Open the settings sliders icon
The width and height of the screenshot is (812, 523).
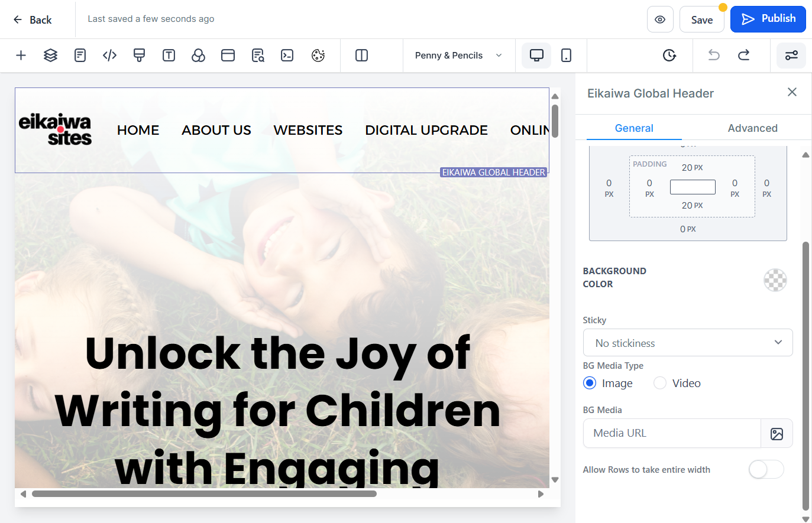[x=791, y=56]
